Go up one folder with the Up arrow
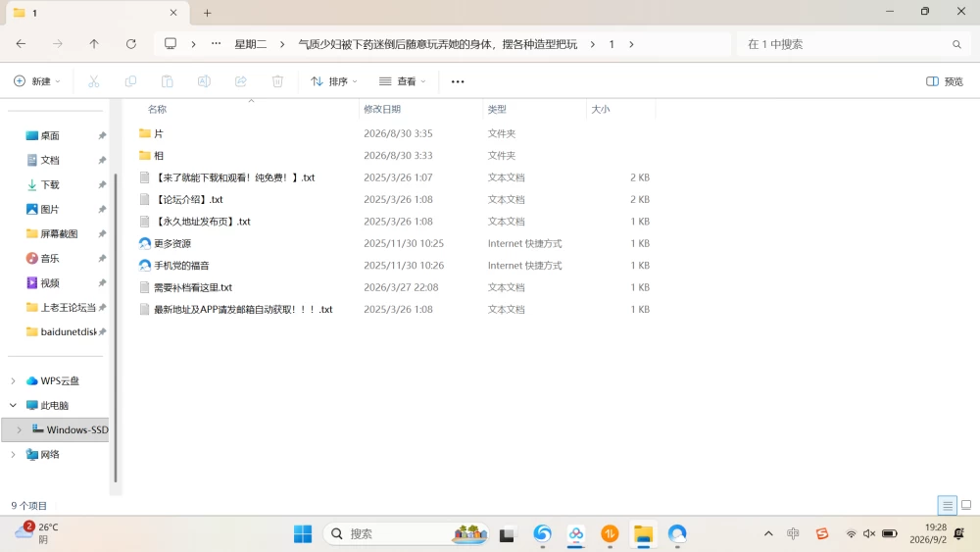The height and width of the screenshot is (552, 980). [x=94, y=44]
